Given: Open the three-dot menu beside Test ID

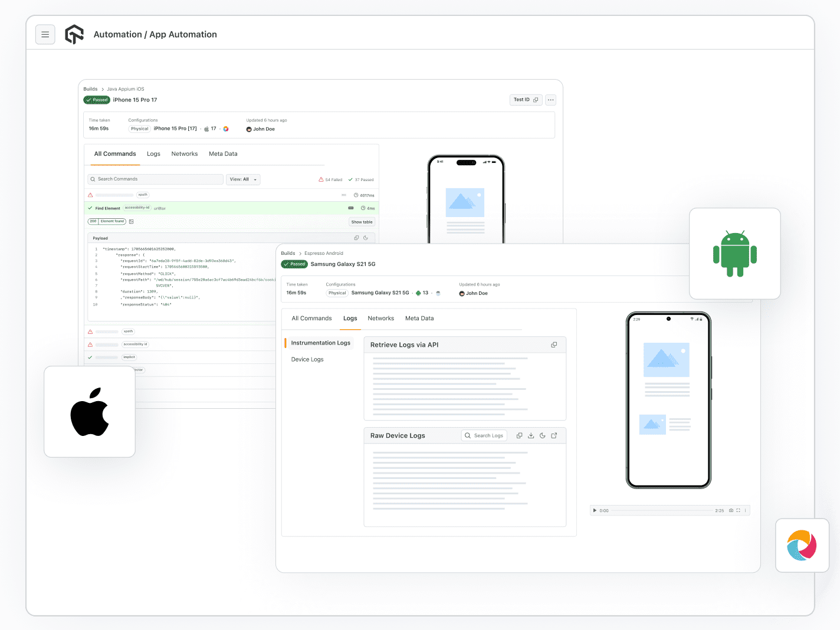Looking at the screenshot, I should [x=550, y=100].
